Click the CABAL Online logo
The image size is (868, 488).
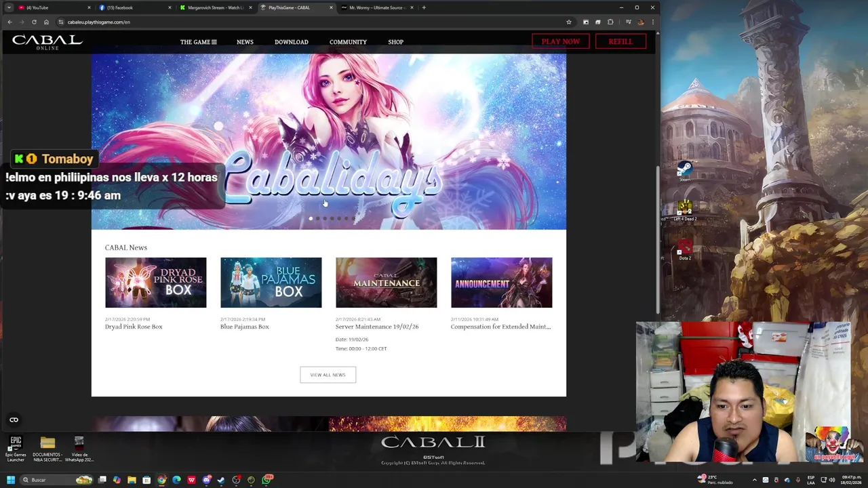coord(47,42)
